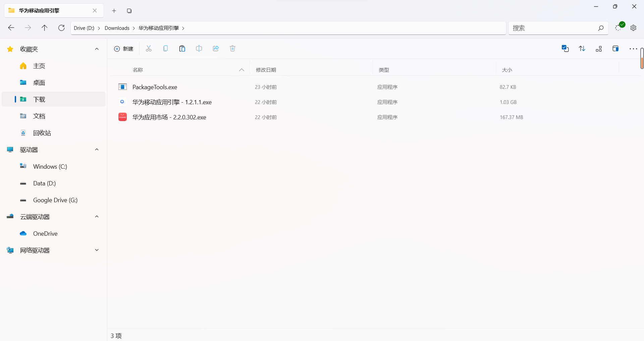
Task: Expand the 网络驱动器 network drives section
Action: pos(97,250)
